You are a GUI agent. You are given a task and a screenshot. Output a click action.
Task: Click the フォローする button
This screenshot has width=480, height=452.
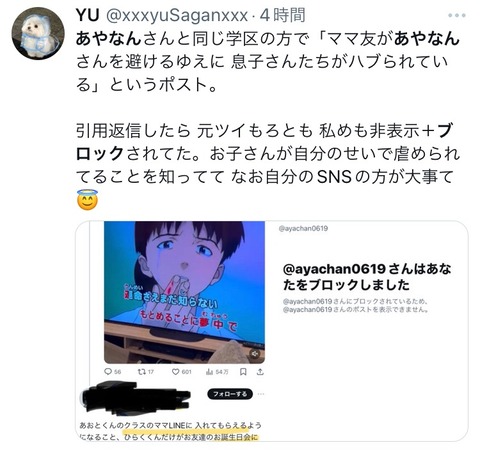230,394
